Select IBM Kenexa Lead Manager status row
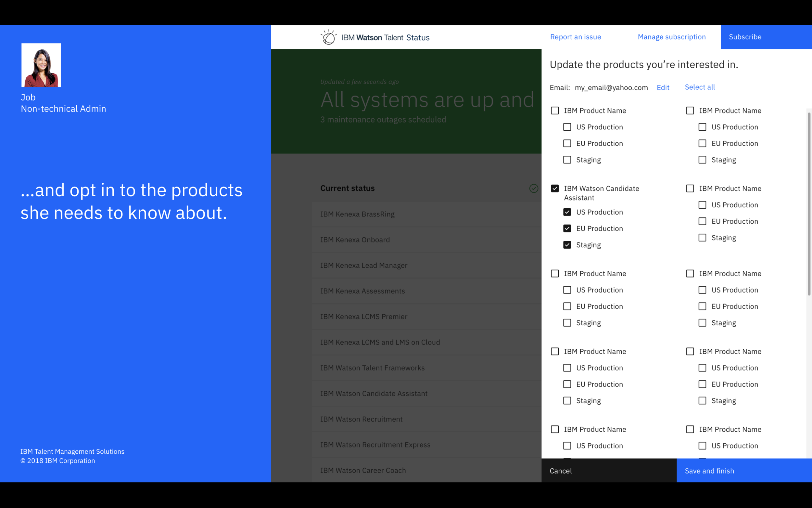 coord(427,266)
